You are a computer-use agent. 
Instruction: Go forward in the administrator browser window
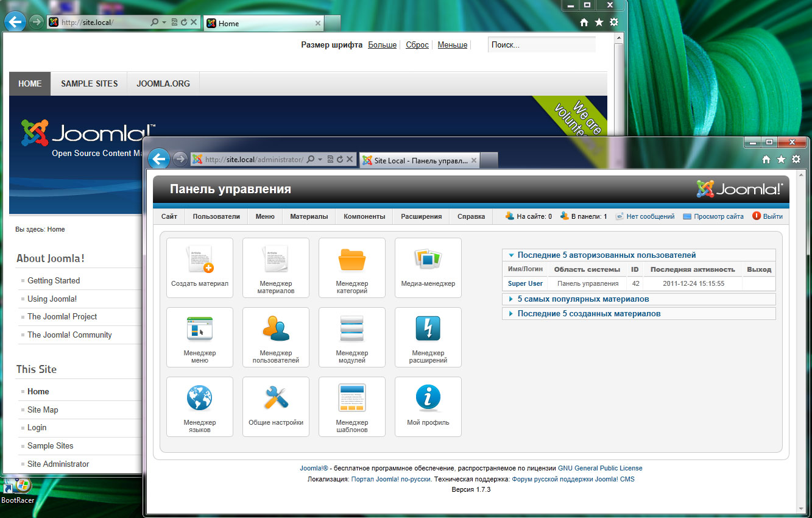(x=180, y=159)
